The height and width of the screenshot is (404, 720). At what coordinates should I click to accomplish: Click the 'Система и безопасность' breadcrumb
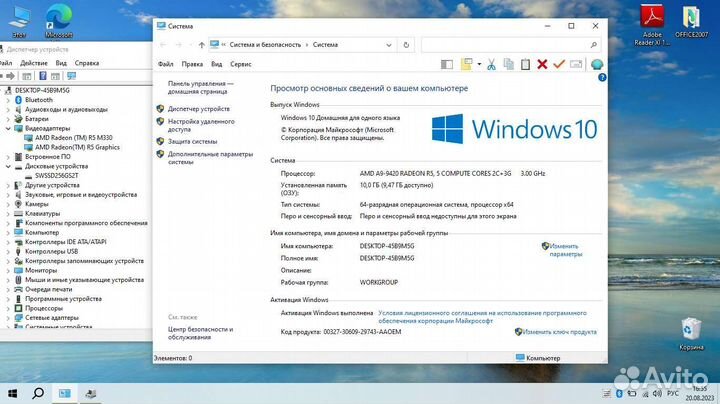tap(265, 45)
